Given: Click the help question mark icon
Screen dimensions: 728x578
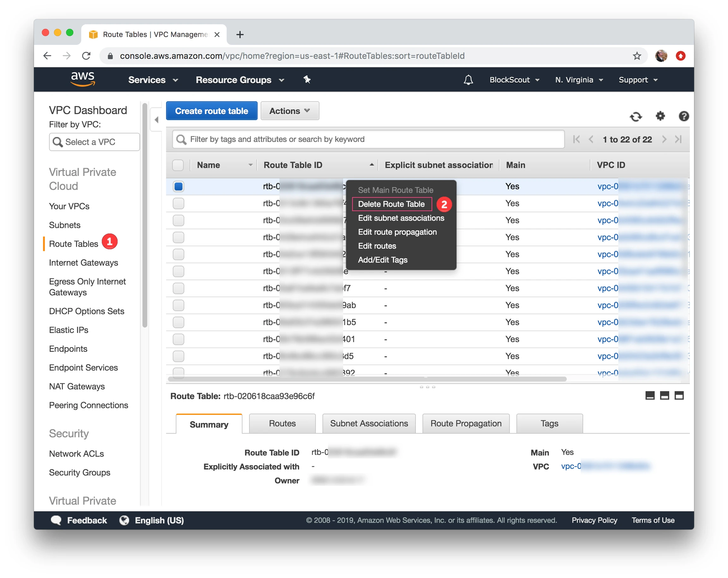Looking at the screenshot, I should (683, 116).
